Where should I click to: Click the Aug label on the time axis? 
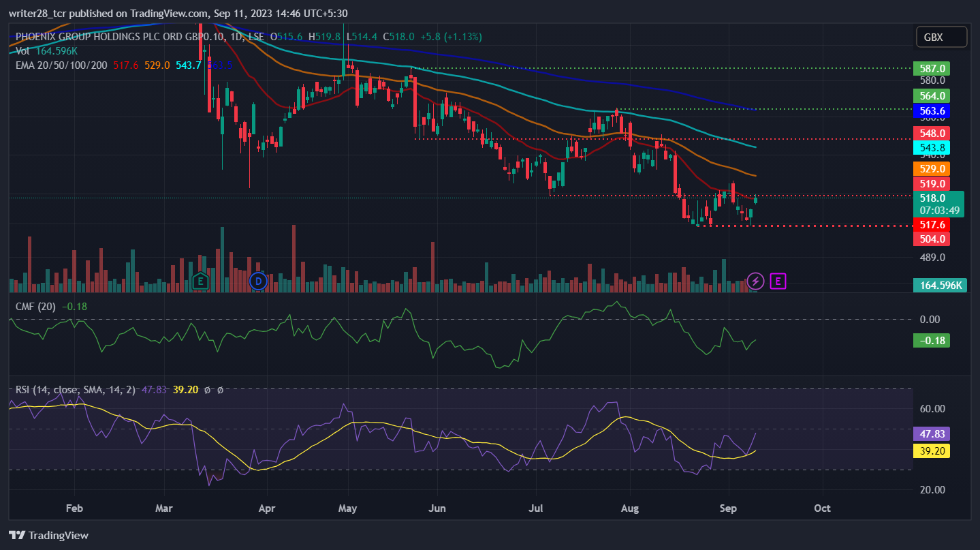(x=630, y=508)
